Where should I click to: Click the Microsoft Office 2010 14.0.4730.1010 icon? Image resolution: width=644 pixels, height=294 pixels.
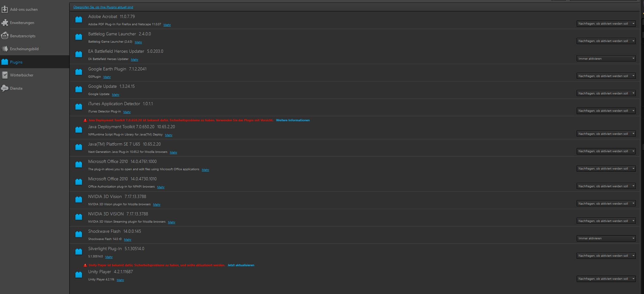click(x=79, y=182)
